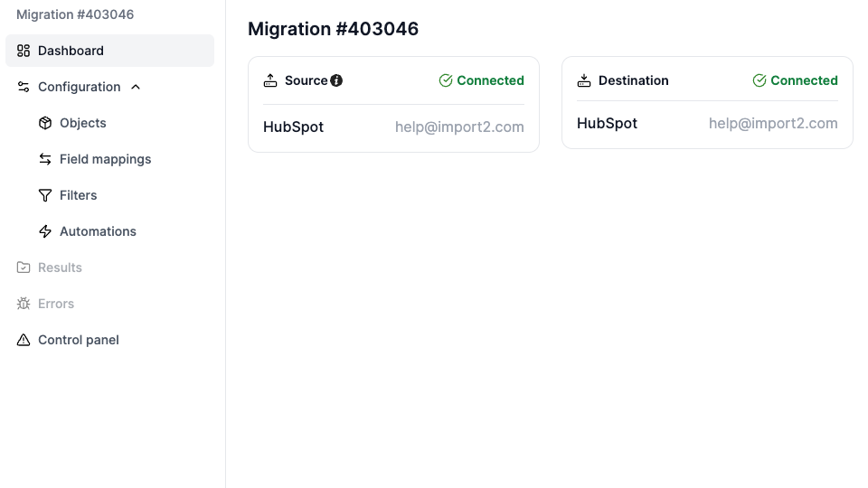
Task: Click the Source card's green checkmark icon
Action: [446, 80]
